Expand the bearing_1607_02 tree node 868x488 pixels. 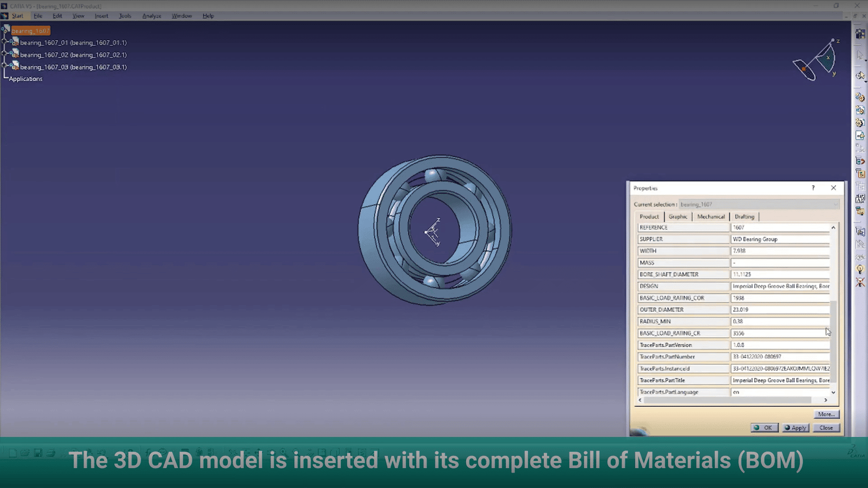[5, 53]
